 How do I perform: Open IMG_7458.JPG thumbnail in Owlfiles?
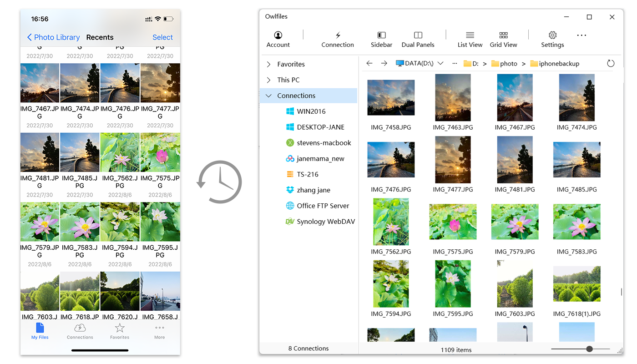click(391, 98)
